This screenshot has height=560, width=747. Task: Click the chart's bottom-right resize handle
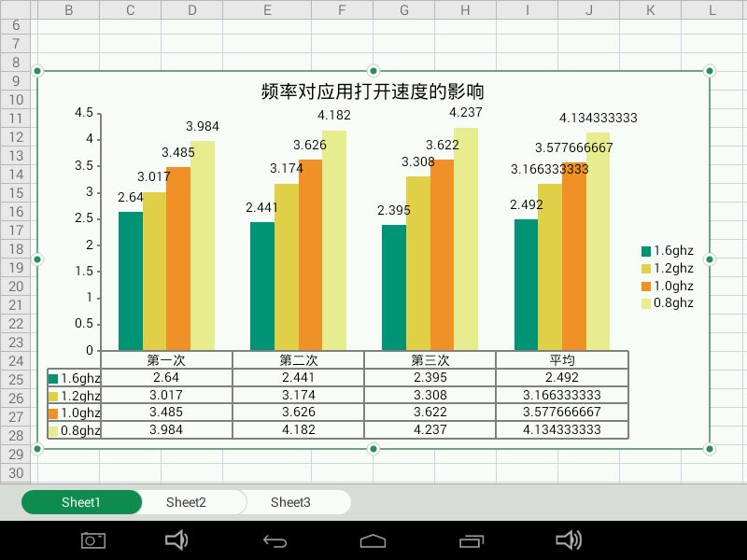(x=710, y=449)
